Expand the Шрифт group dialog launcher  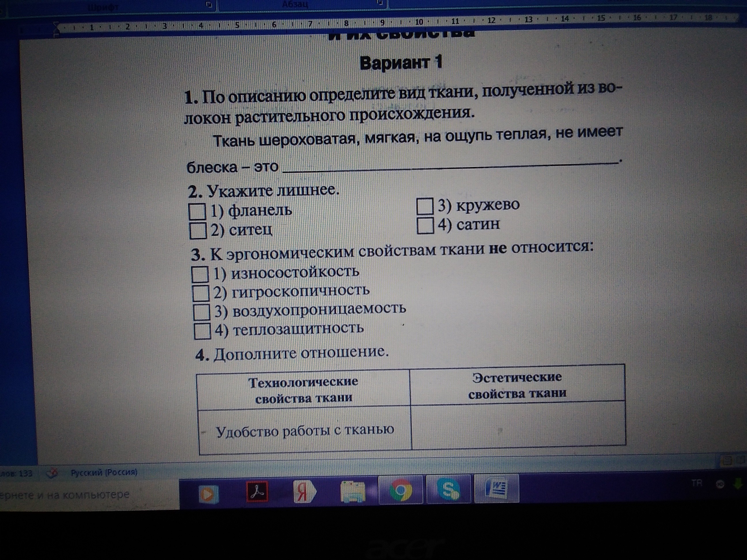(x=209, y=4)
